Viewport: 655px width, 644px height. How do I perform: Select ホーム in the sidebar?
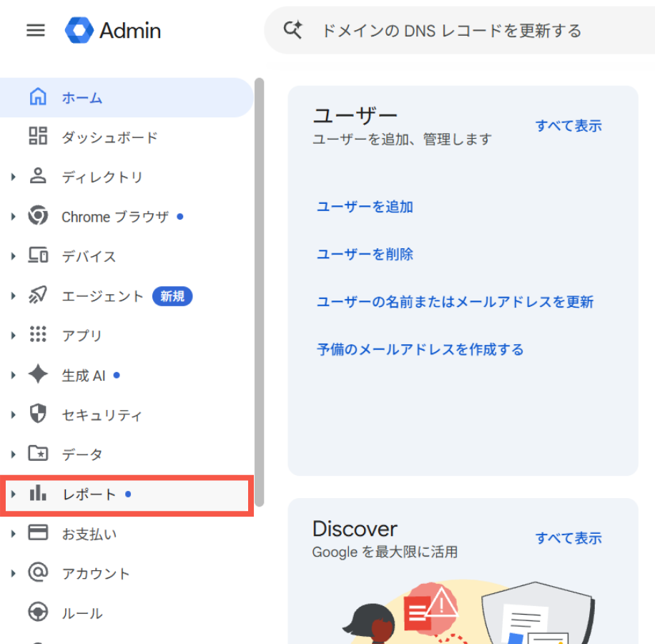tap(127, 97)
